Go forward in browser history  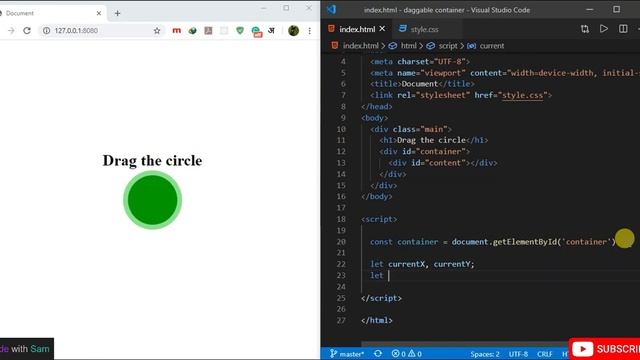pyautogui.click(x=11, y=31)
